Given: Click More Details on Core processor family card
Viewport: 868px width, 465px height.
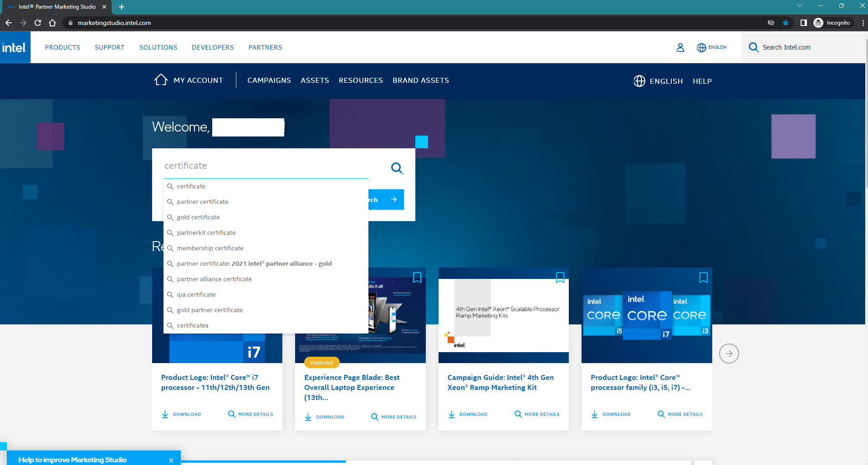Looking at the screenshot, I should coord(680,414).
